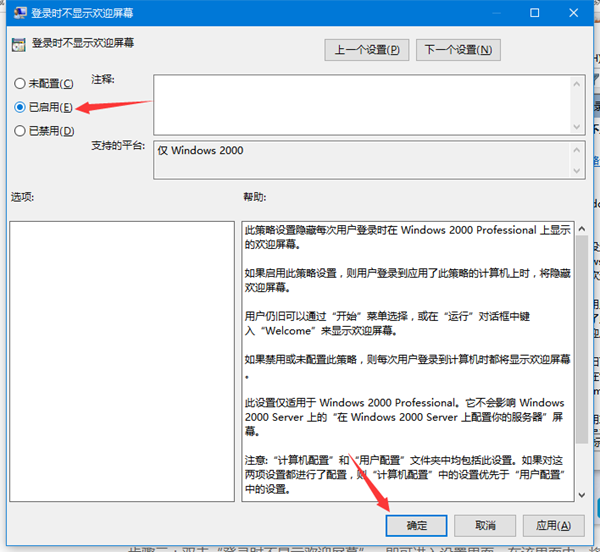Image resolution: width=600 pixels, height=552 pixels.
Task: Click the title bar application icon
Action: pyautogui.click(x=20, y=13)
